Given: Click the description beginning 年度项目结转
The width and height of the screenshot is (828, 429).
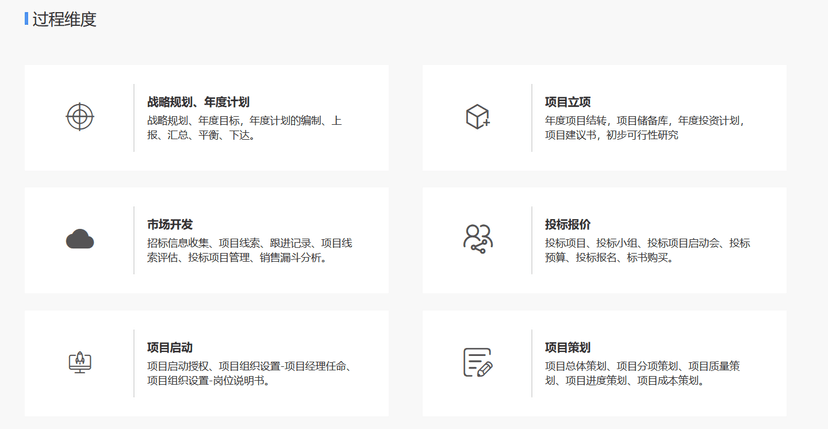Looking at the screenshot, I should (x=645, y=128).
